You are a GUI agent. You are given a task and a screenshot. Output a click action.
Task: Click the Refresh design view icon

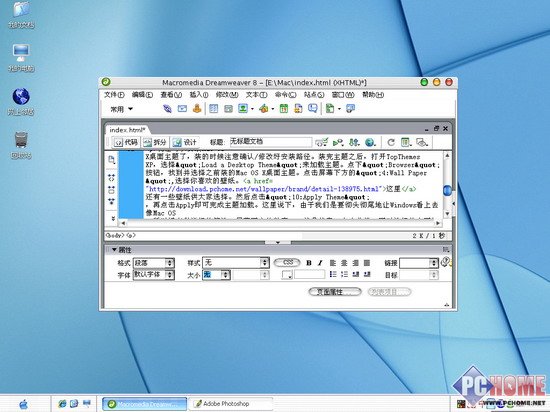pyautogui.click(x=391, y=142)
